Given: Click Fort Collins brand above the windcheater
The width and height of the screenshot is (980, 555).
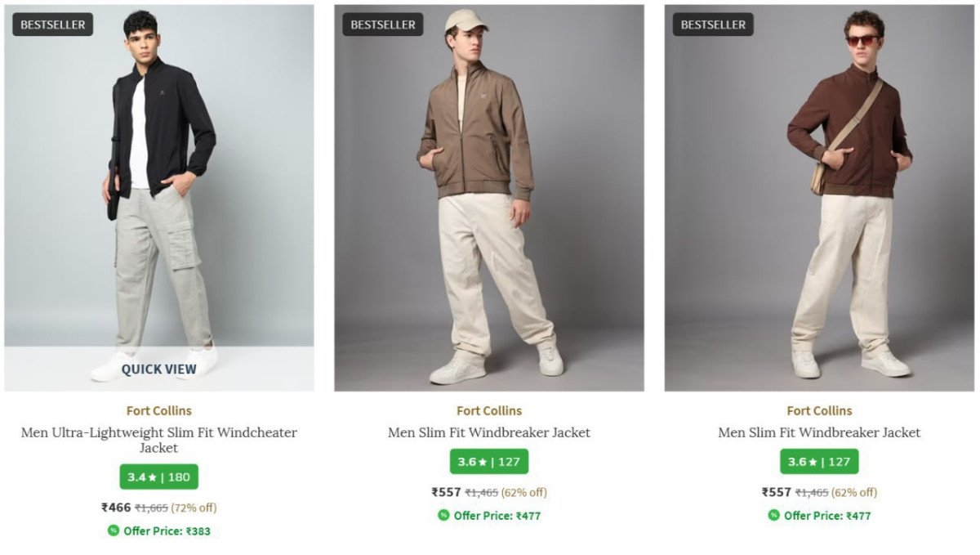Looking at the screenshot, I should point(159,410).
